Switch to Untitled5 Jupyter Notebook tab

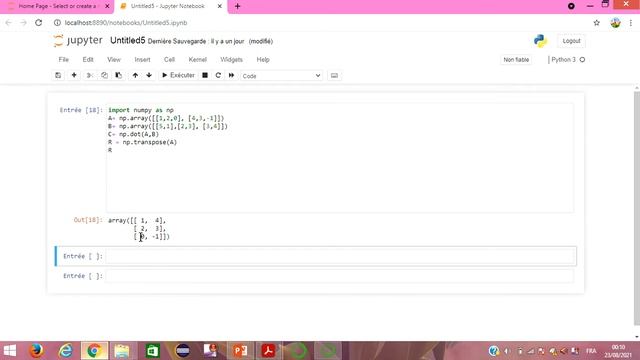coord(167,7)
